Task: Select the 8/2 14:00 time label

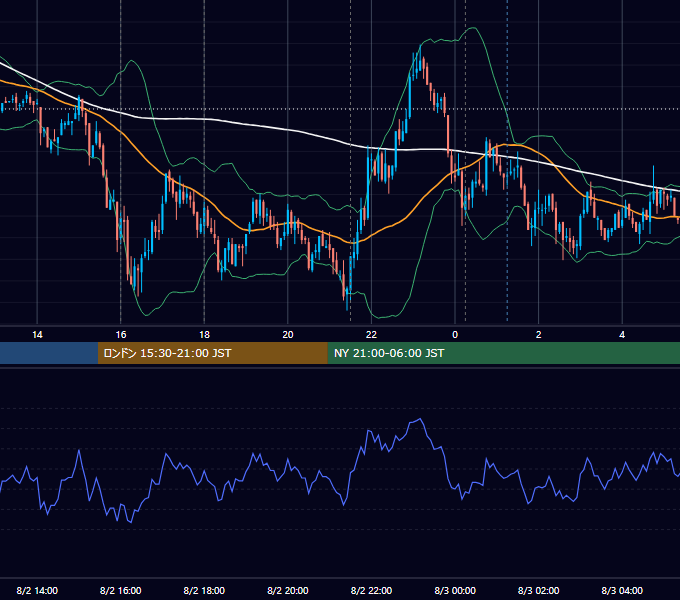Action: point(37,590)
